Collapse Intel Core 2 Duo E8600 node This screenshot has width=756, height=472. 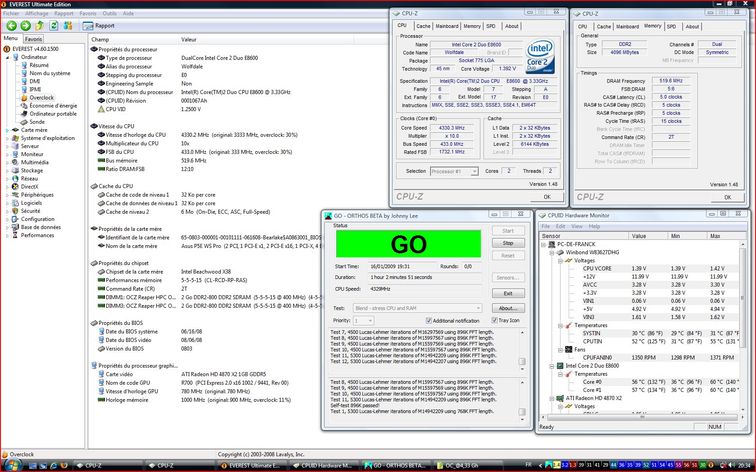[553, 366]
